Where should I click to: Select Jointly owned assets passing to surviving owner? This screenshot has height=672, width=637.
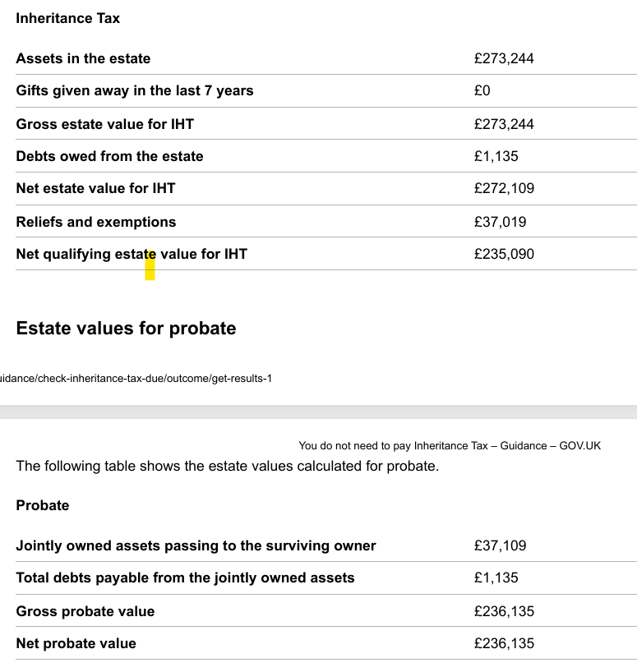pos(196,545)
